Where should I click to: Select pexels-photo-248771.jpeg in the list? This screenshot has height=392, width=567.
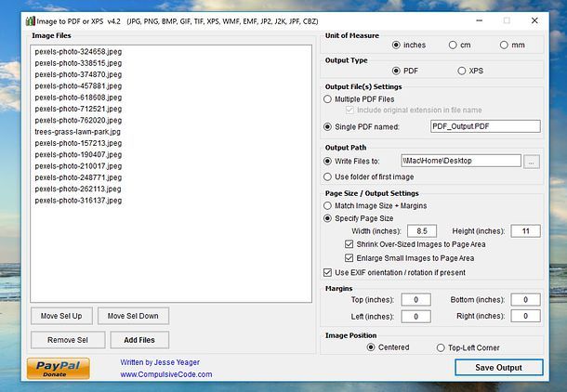coord(78,177)
